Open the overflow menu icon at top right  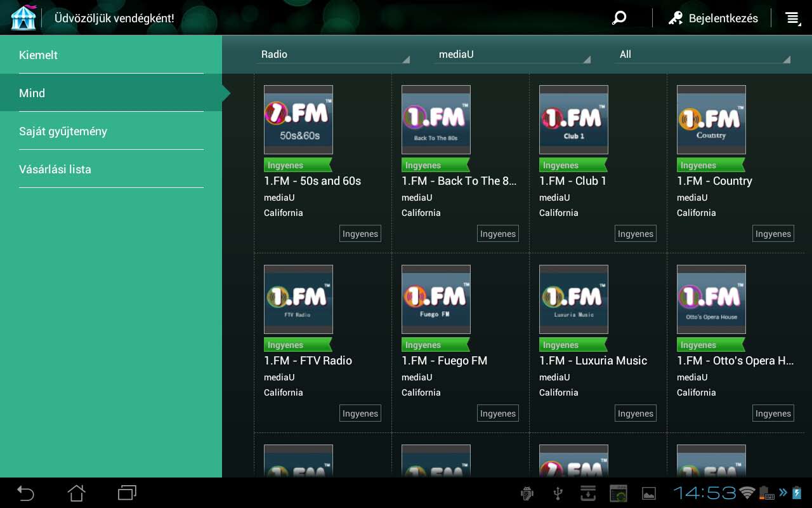tap(792, 18)
